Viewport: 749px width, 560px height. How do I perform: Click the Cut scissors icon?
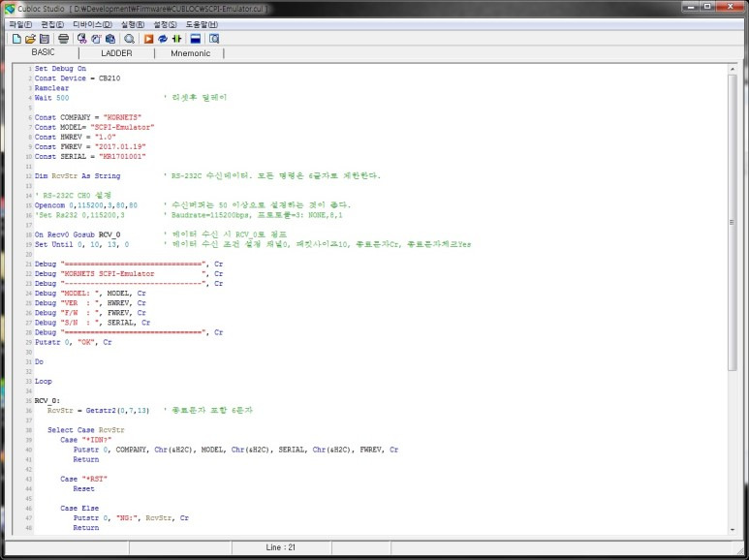(x=82, y=39)
